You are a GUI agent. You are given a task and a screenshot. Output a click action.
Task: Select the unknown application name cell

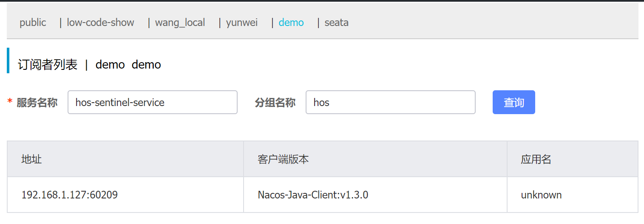click(x=573, y=195)
